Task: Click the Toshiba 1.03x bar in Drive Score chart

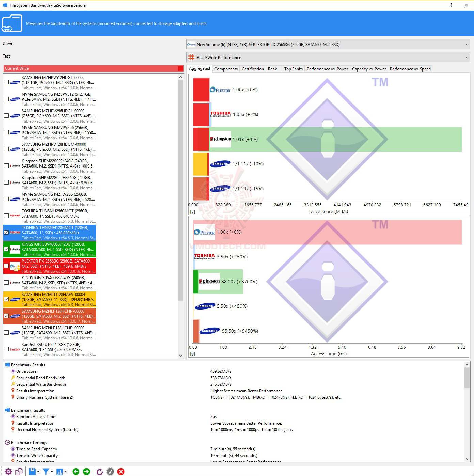Action: [202, 114]
